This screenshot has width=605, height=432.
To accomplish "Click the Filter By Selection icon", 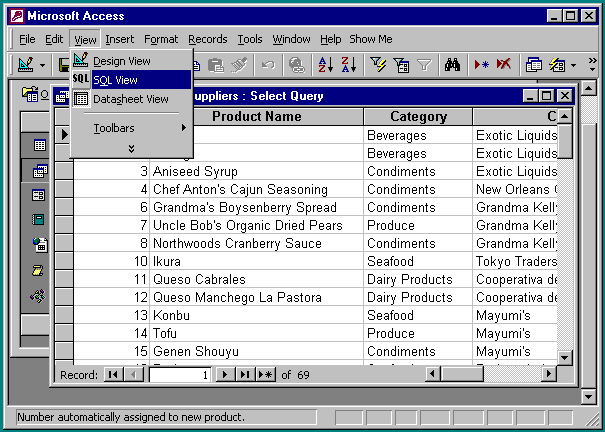I will [378, 65].
